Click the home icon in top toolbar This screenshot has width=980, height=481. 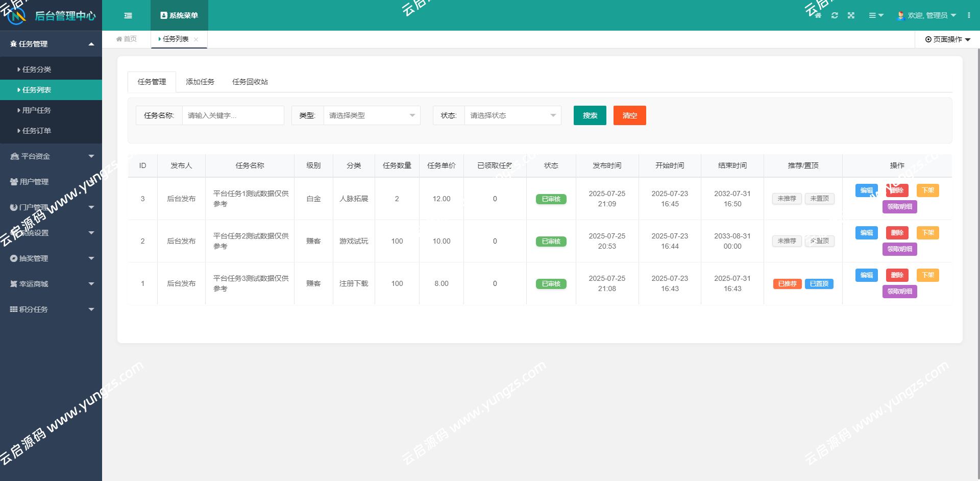pos(817,15)
